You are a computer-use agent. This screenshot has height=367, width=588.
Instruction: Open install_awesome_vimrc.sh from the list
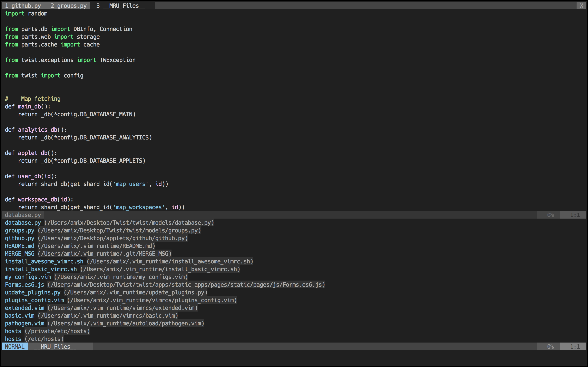coord(129,261)
